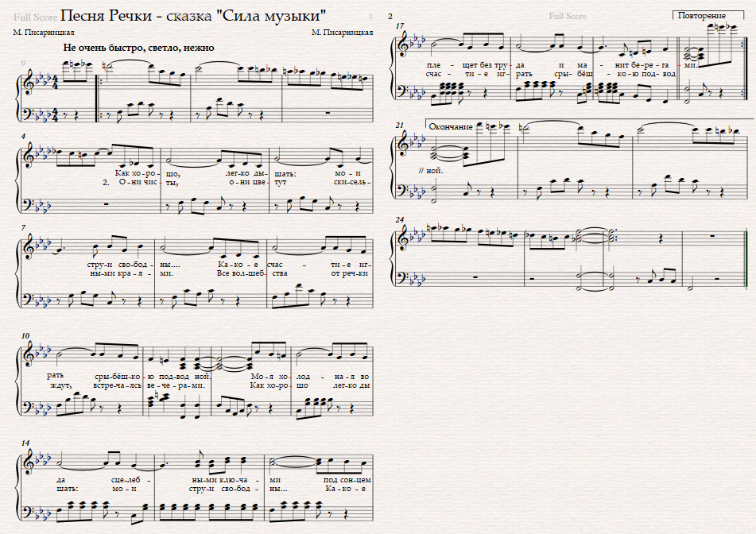Click measure number 17 on page two
This screenshot has height=534, width=756.
(x=400, y=25)
